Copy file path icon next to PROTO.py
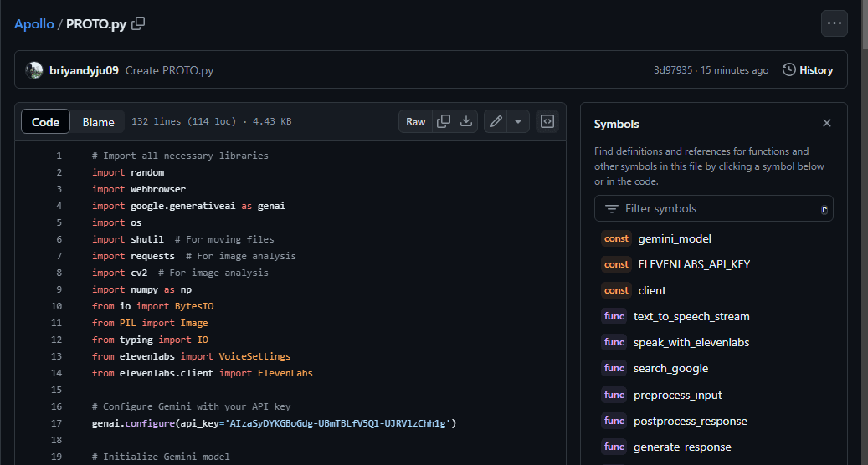The height and width of the screenshot is (465, 868). pyautogui.click(x=139, y=23)
